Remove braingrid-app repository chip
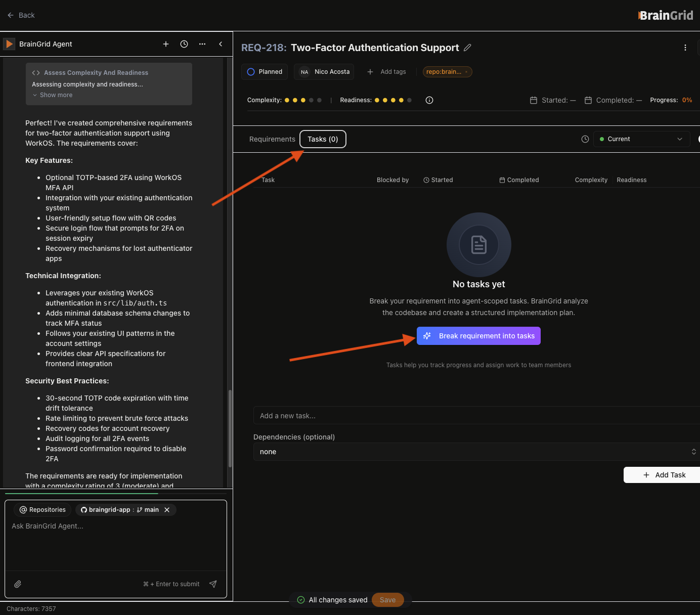The width and height of the screenshot is (700, 615). pyautogui.click(x=167, y=510)
